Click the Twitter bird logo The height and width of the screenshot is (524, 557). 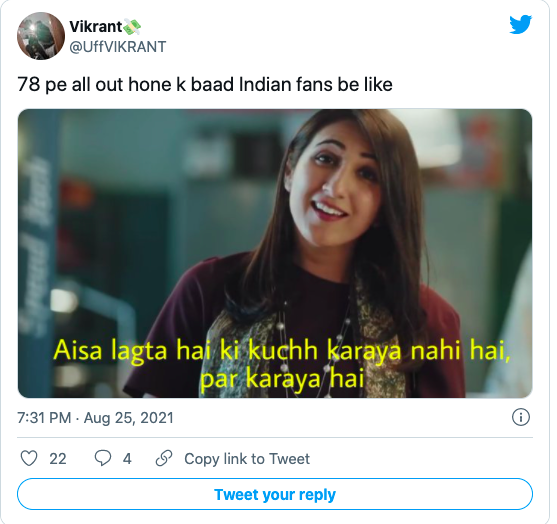[x=520, y=25]
